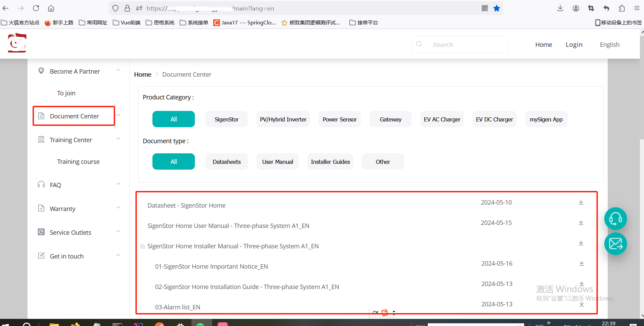Click the site logo in header
The width and height of the screenshot is (644, 326).
tap(17, 43)
